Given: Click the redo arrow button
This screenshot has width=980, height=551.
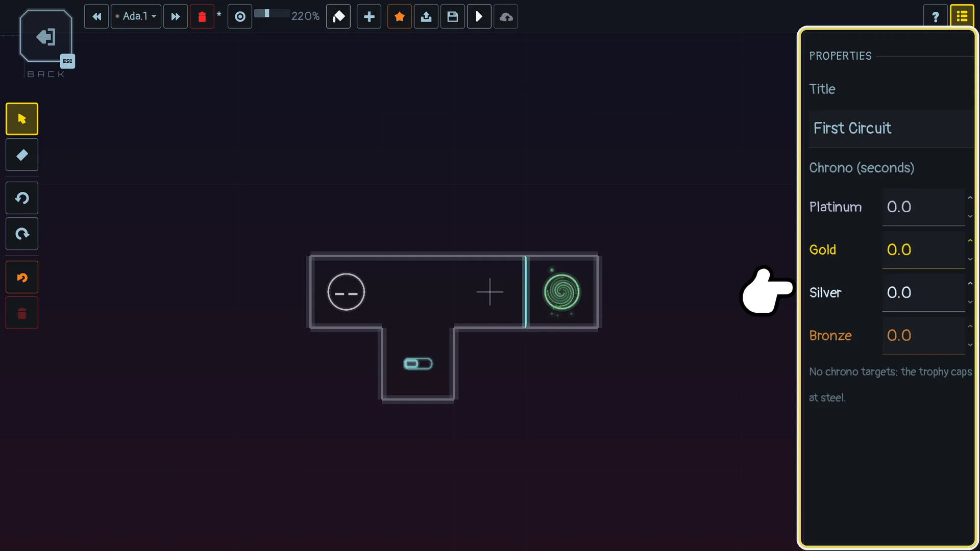Looking at the screenshot, I should pos(22,234).
